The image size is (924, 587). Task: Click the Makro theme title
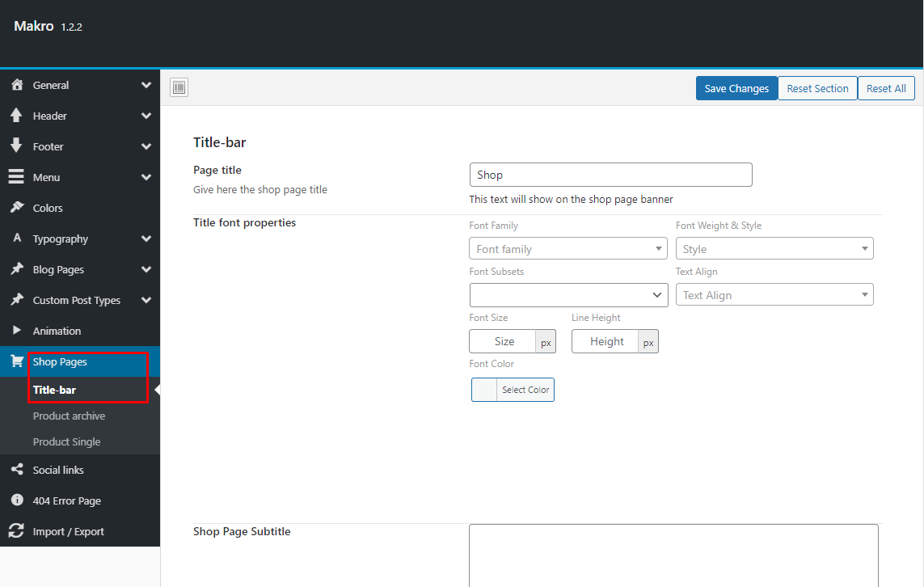coord(34,26)
